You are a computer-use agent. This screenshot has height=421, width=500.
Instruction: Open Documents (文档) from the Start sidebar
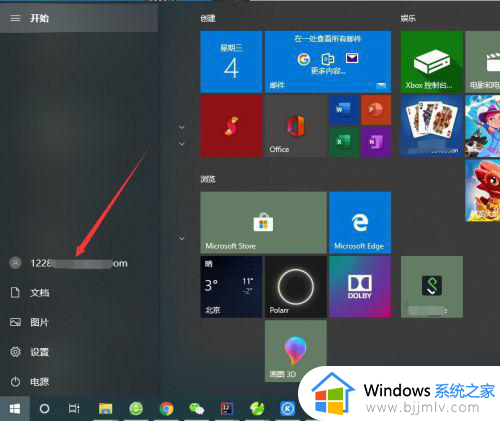[30, 293]
